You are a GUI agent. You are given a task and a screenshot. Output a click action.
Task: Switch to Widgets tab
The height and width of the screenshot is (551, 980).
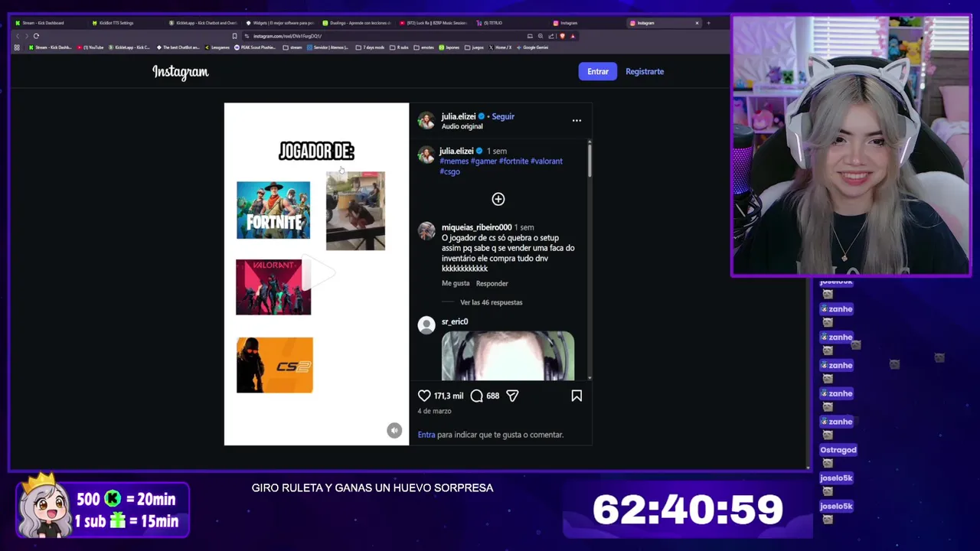(280, 23)
